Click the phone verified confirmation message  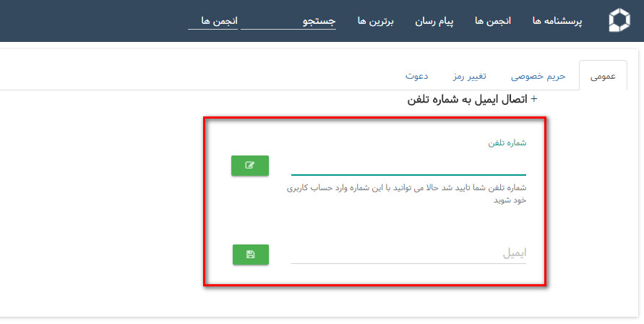tap(407, 194)
